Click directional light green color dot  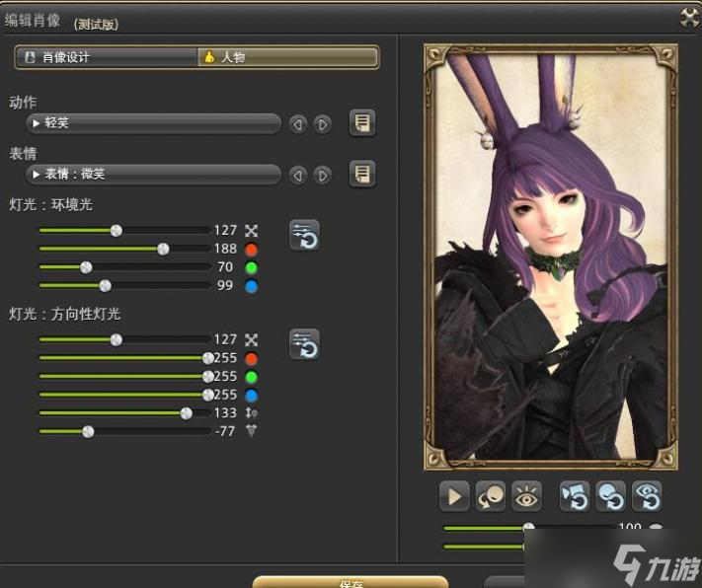251,377
